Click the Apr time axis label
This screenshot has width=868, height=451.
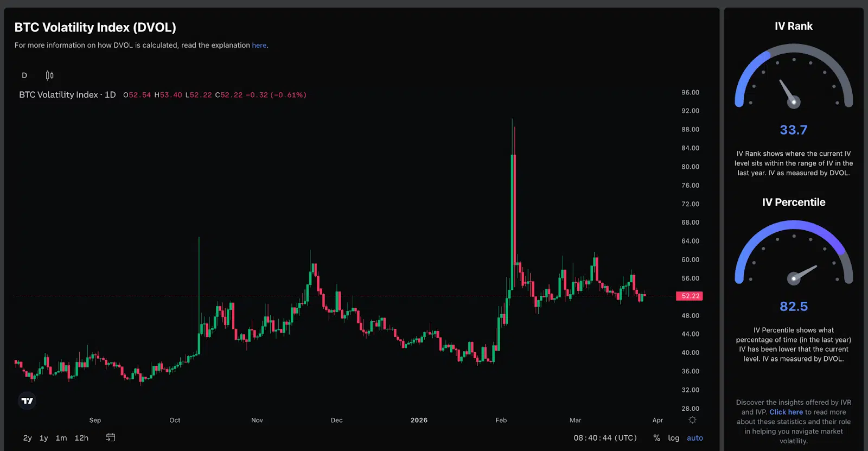coord(658,420)
